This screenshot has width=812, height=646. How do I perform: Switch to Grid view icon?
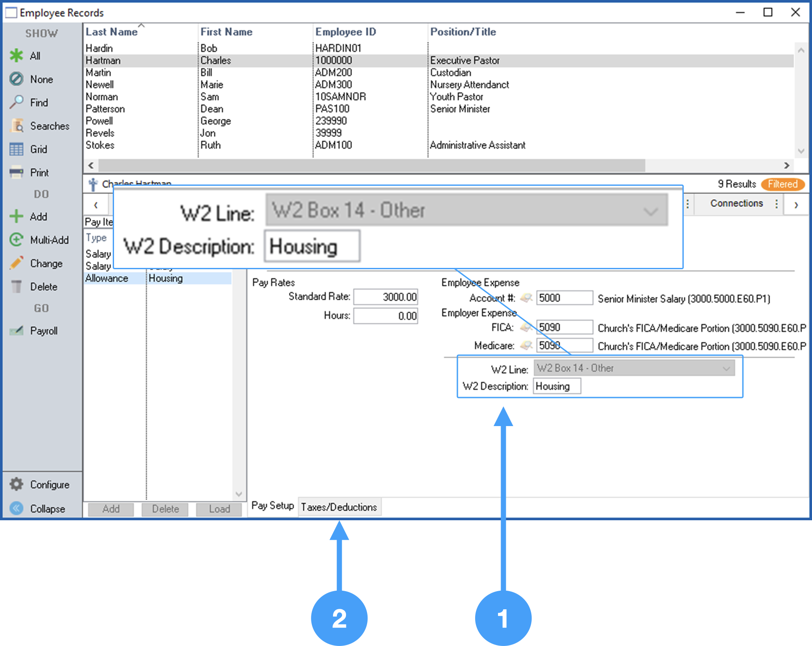coord(16,149)
